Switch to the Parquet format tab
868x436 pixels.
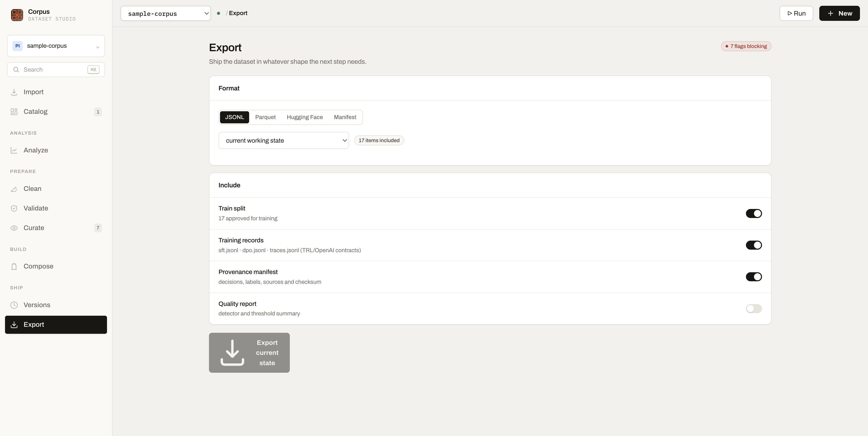[265, 117]
